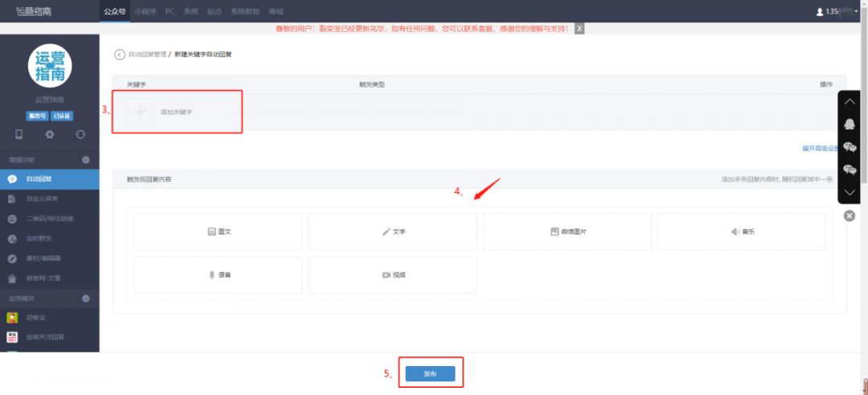This screenshot has width=868, height=395.
Task: Select 微信图片 reply type tile
Action: 567,232
